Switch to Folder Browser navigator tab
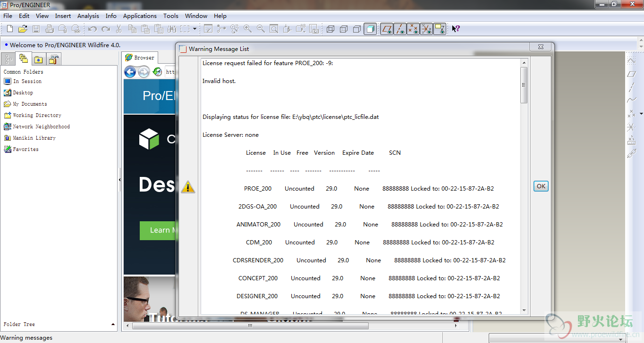The height and width of the screenshot is (343, 644). click(23, 59)
